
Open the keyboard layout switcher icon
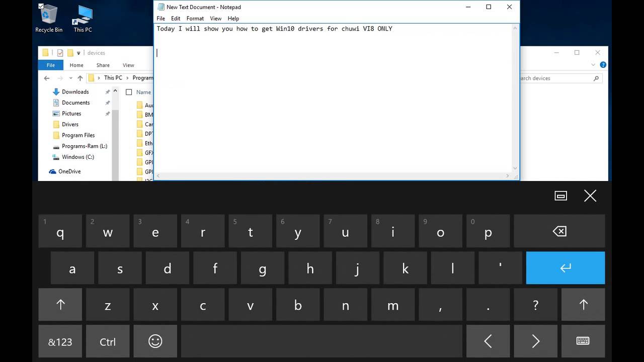(583, 341)
